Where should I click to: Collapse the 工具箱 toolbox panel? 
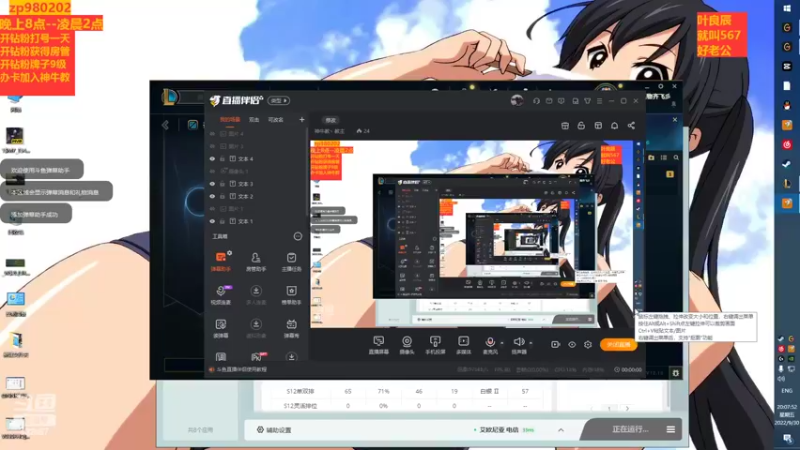point(297,236)
